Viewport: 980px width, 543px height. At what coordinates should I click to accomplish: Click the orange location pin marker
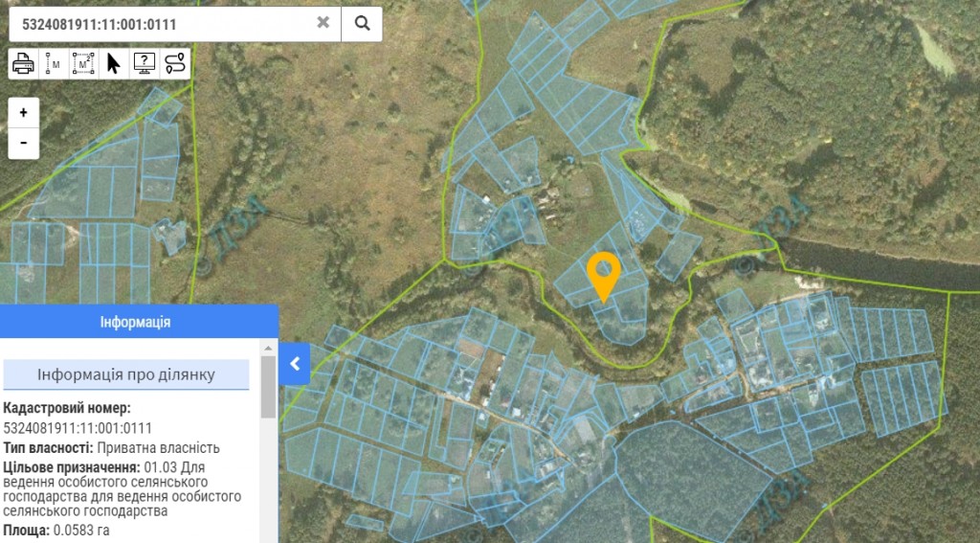[x=603, y=274]
